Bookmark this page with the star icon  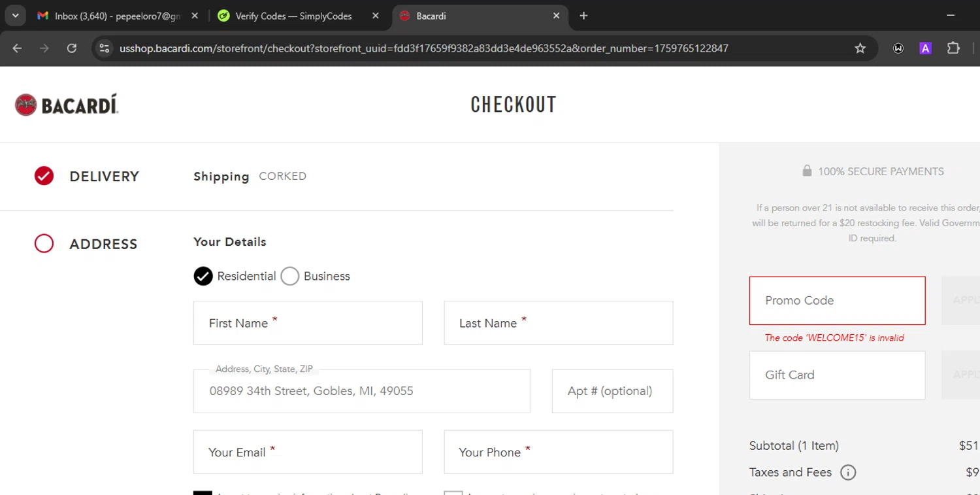pos(860,48)
